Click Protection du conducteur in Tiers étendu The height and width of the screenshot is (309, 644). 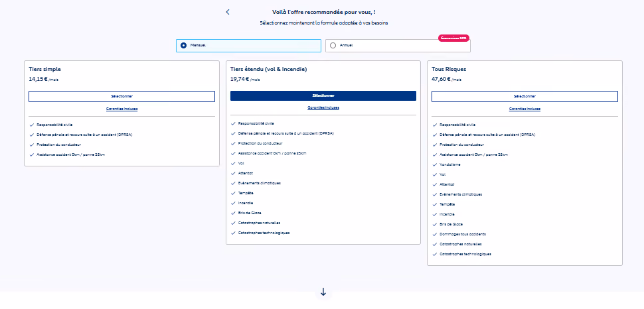pos(260,143)
